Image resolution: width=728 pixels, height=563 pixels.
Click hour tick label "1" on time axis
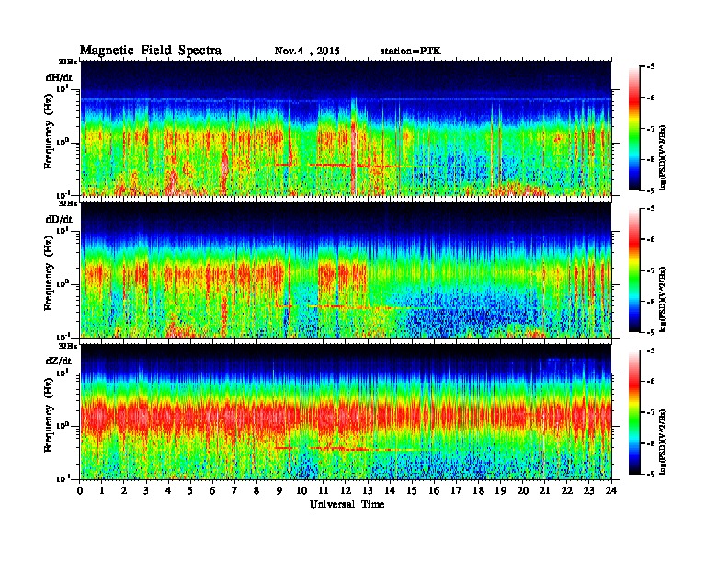click(x=102, y=491)
